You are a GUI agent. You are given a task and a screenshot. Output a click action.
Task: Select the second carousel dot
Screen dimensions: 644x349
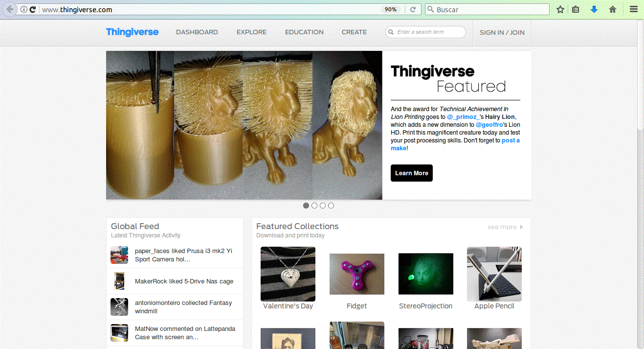pos(314,206)
